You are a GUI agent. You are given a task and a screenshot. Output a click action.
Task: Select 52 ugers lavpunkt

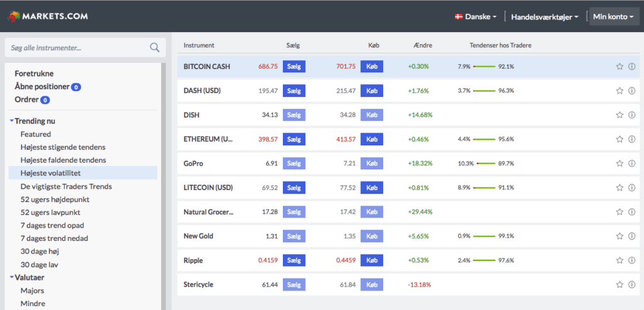click(50, 213)
